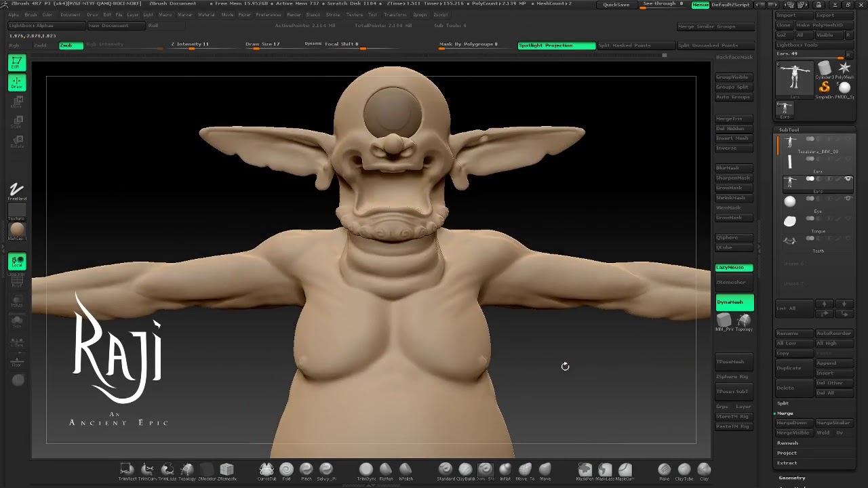This screenshot has height=488, width=868.
Task: Select the ZRemesher brush icon in bottom shelf
Action: pos(226,470)
